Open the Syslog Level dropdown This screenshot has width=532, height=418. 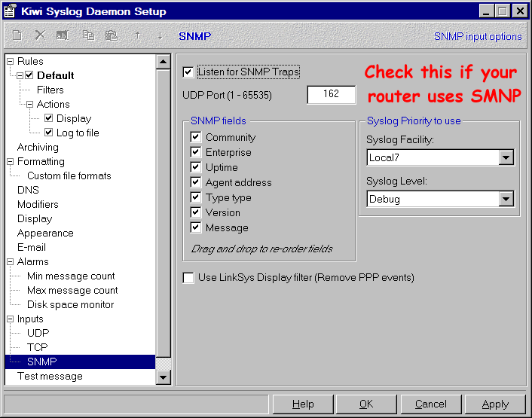tap(506, 199)
